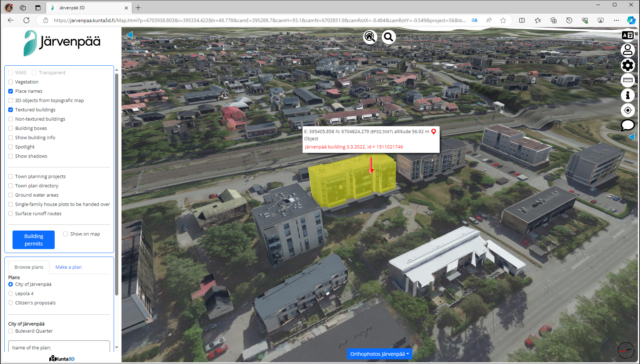Enable Surface runoff routes checkbox
The image size is (640, 364).
(x=11, y=213)
